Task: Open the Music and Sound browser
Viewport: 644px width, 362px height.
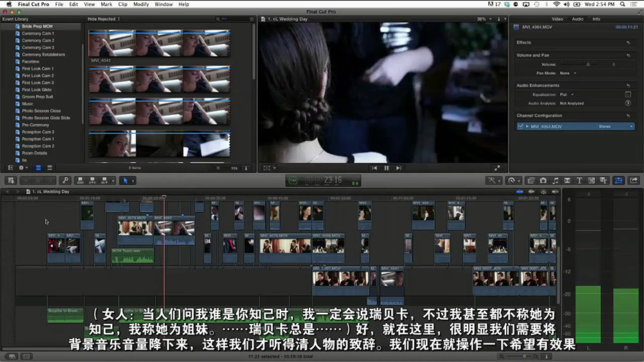Action: tap(555, 181)
